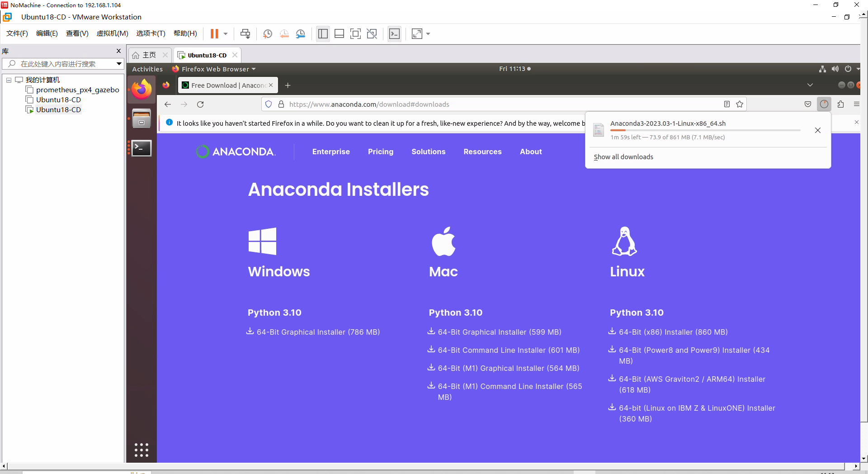Toggle reader view in address bar
This screenshot has width=868, height=474.
pos(726,104)
